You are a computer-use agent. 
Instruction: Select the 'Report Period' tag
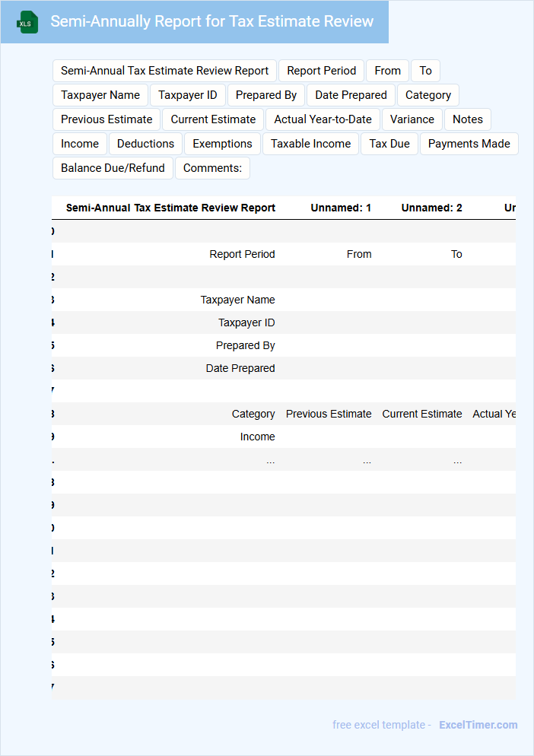[321, 71]
